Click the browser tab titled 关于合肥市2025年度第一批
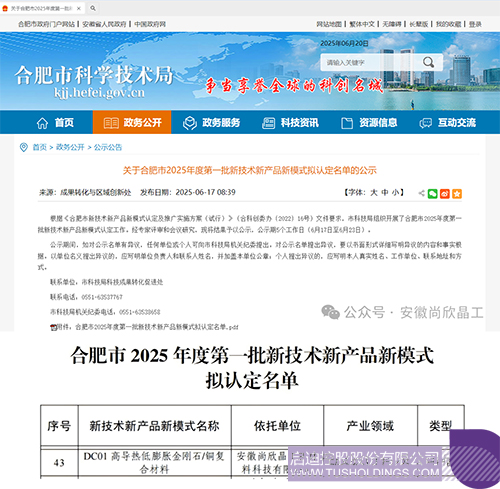The width and height of the screenshot is (500, 489). (42, 8)
